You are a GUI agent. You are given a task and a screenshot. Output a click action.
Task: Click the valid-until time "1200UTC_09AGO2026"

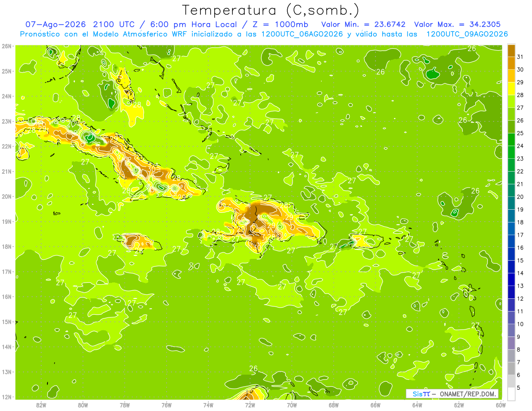point(467,34)
